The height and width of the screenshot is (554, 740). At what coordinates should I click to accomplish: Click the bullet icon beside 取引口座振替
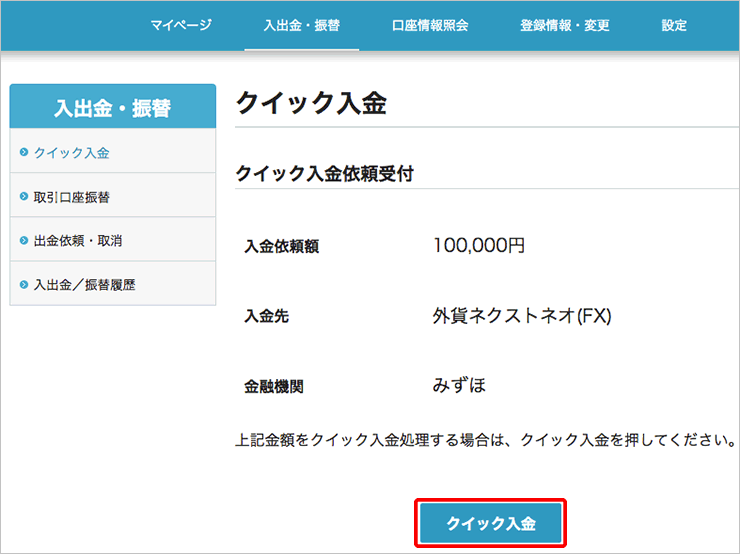pyautogui.click(x=24, y=197)
